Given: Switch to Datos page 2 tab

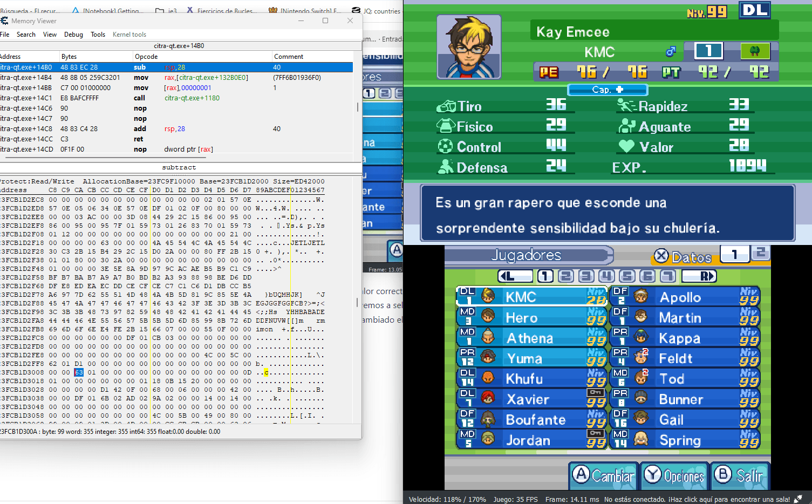Looking at the screenshot, I should pyautogui.click(x=761, y=253).
